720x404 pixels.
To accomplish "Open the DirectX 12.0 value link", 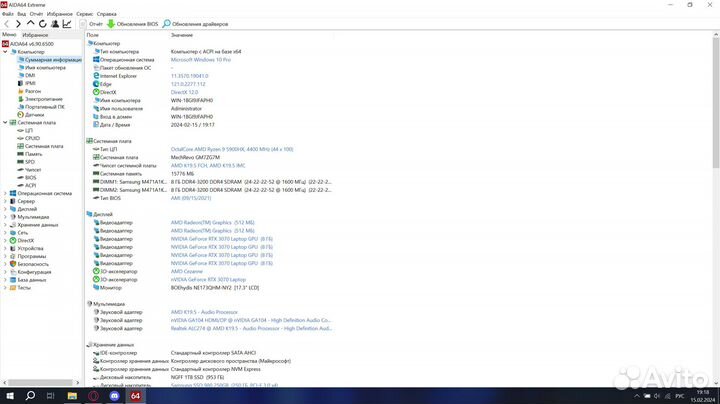I will [184, 92].
